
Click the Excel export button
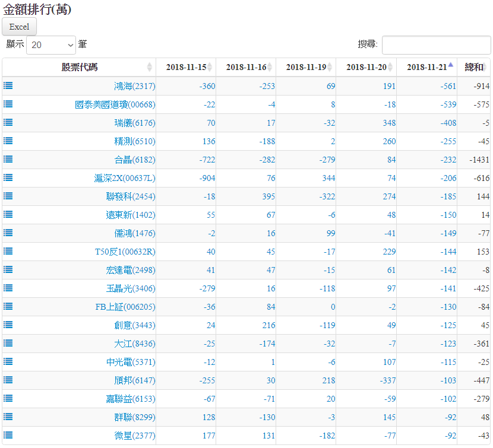20,27
